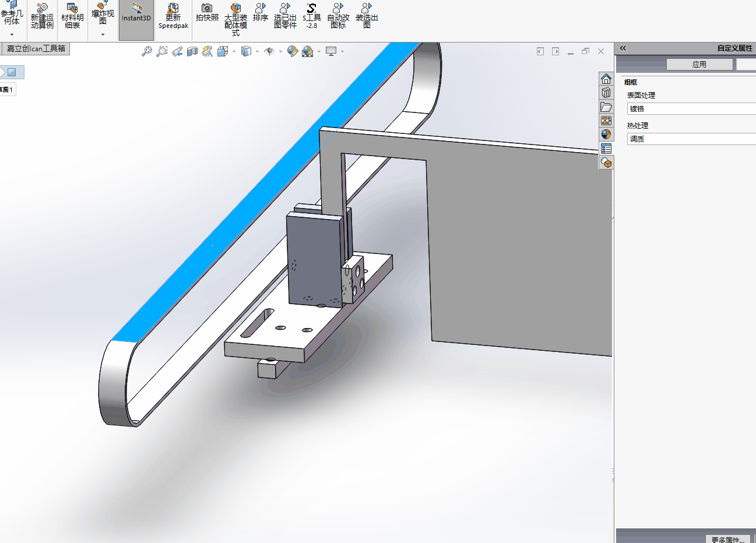Click the 更新 Speedpak icon
This screenshot has width=756, height=543.
point(173,16)
